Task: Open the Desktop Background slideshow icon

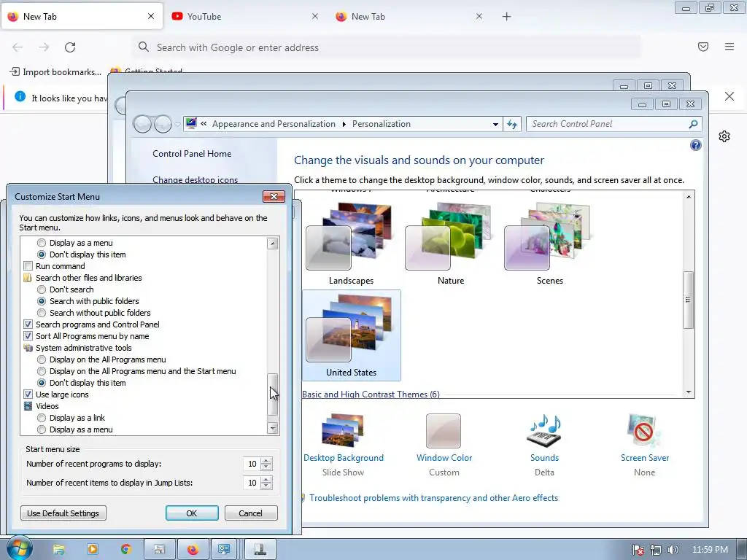Action: pos(343,431)
